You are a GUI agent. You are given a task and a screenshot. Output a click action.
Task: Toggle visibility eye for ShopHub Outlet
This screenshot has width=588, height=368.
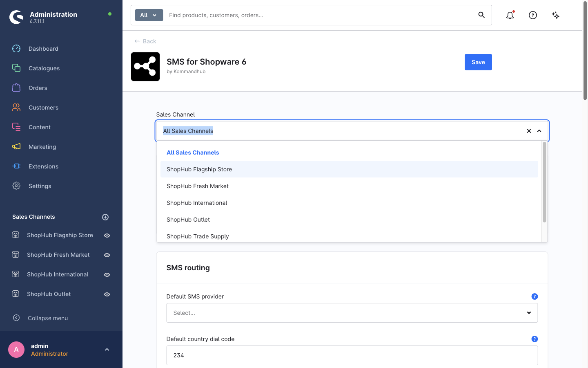point(107,294)
